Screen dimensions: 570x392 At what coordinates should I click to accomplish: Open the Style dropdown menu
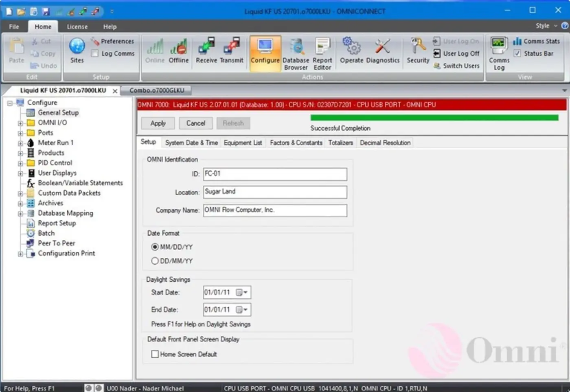click(546, 26)
